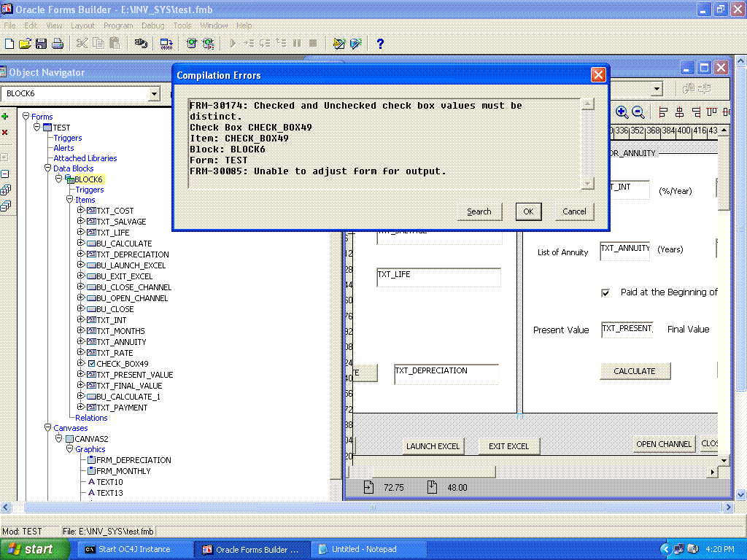Viewport: 747px width, 560px height.
Task: Click the Collapse minus icon in navigator sidebar
Action: (x=5, y=174)
